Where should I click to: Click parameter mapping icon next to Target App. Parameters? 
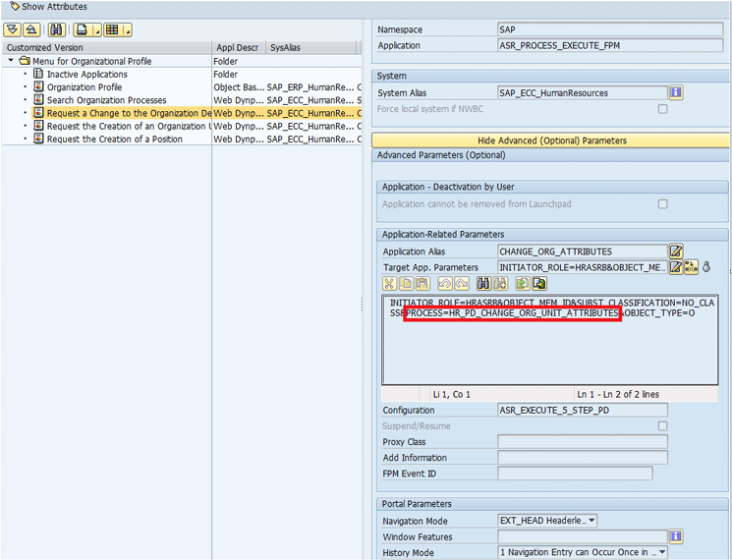[x=691, y=267]
